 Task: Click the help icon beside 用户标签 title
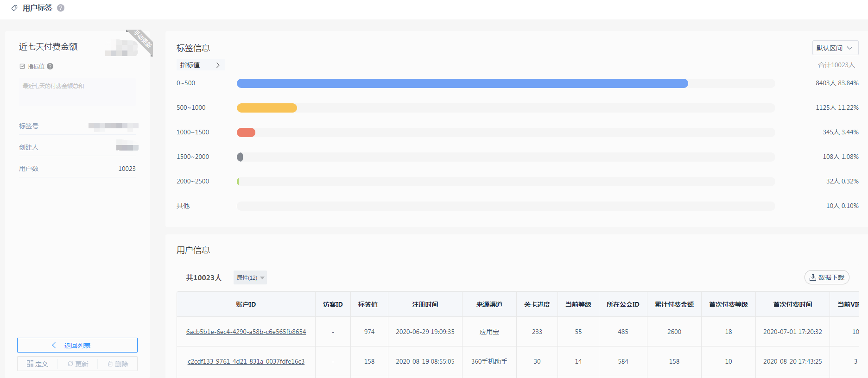61,8
